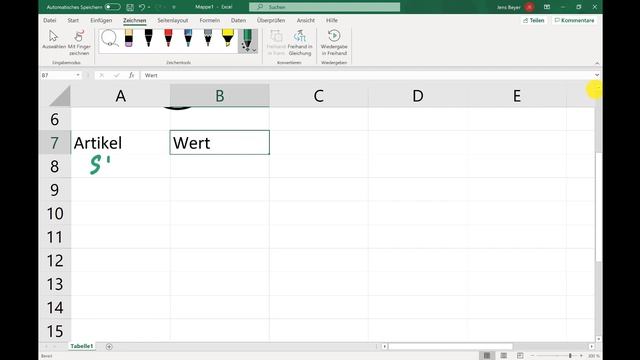Viewport: 640px width, 360px height.
Task: Switch to Page Layout view icon
Action: click(503, 356)
